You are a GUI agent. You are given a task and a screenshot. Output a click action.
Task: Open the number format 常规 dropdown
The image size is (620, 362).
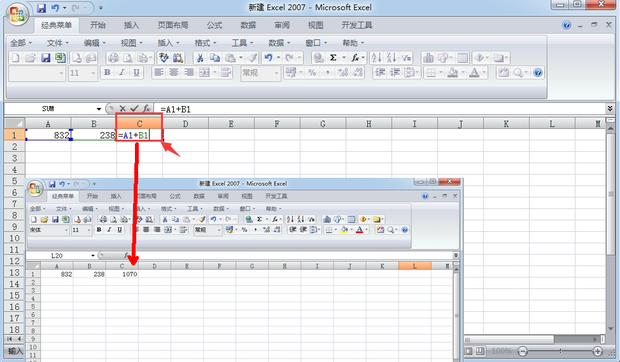point(276,73)
